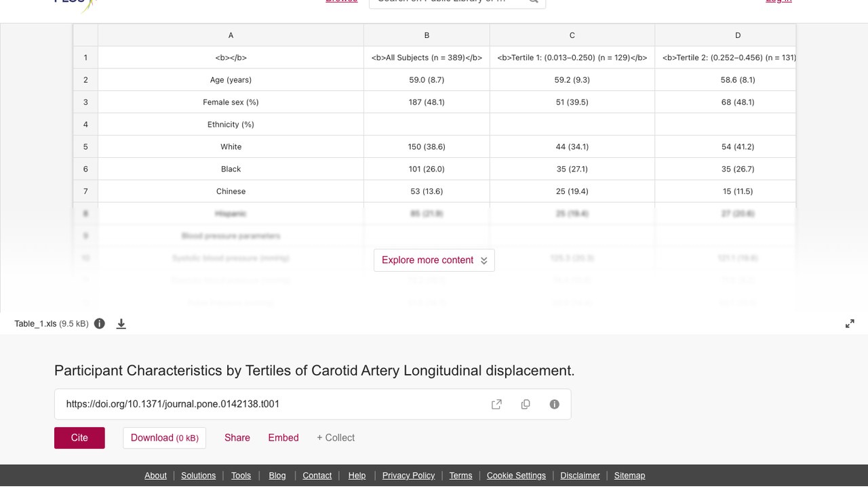Open the Contact footer link

pyautogui.click(x=317, y=476)
